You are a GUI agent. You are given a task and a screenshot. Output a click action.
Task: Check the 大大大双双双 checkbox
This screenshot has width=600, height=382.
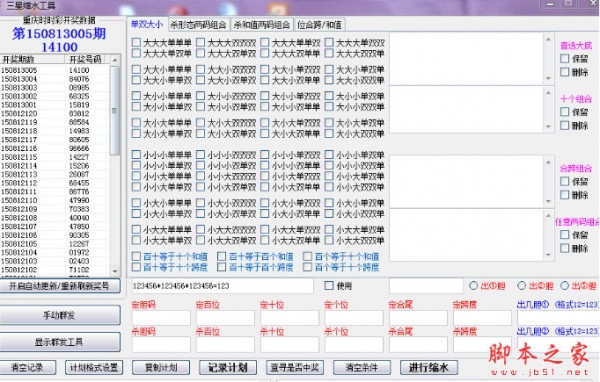click(x=201, y=42)
